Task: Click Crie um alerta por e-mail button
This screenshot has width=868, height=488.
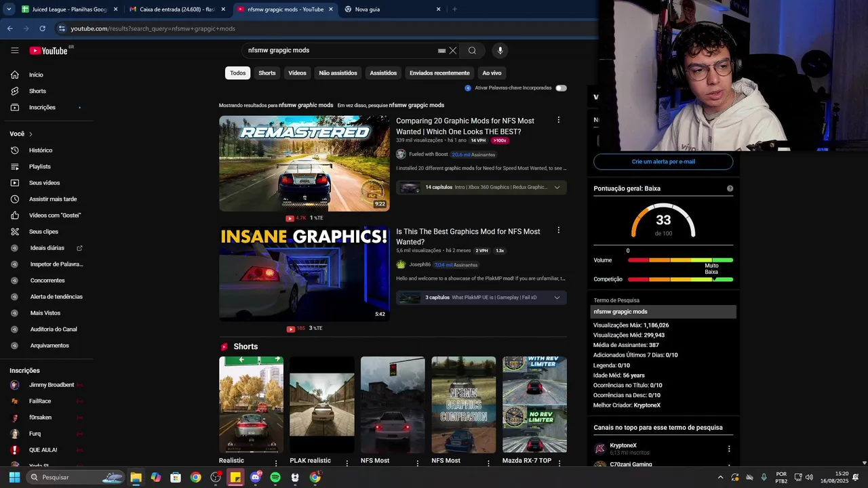Action: (x=663, y=161)
